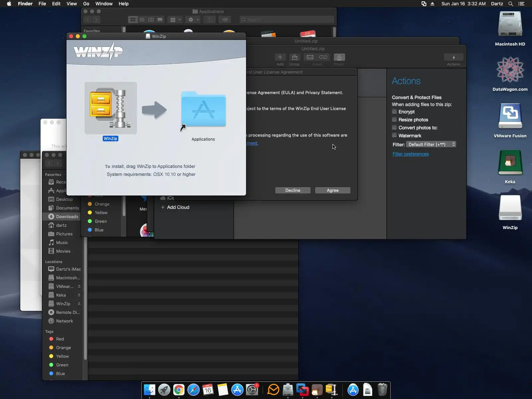Image resolution: width=532 pixels, height=399 pixels.
Task: Click the Applications folder shortcut in the WinZip installer
Action: coord(203,110)
